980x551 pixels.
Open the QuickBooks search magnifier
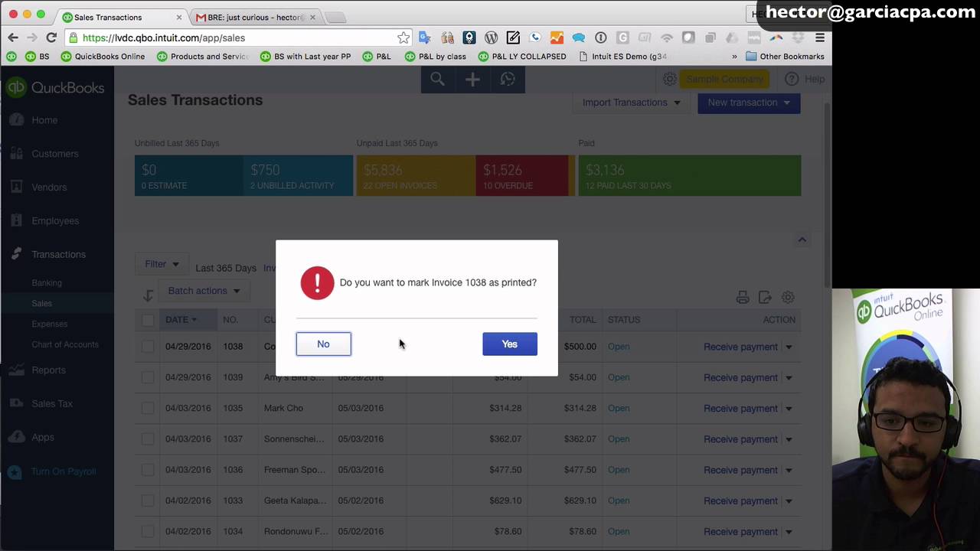(437, 80)
